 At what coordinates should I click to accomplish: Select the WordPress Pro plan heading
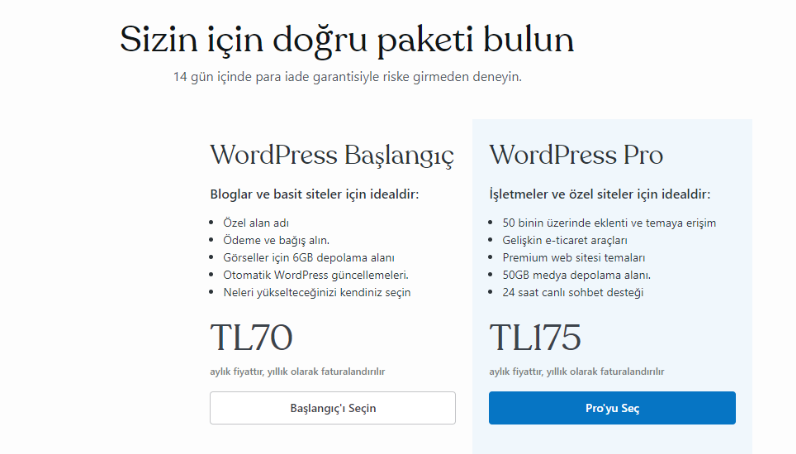(x=576, y=155)
